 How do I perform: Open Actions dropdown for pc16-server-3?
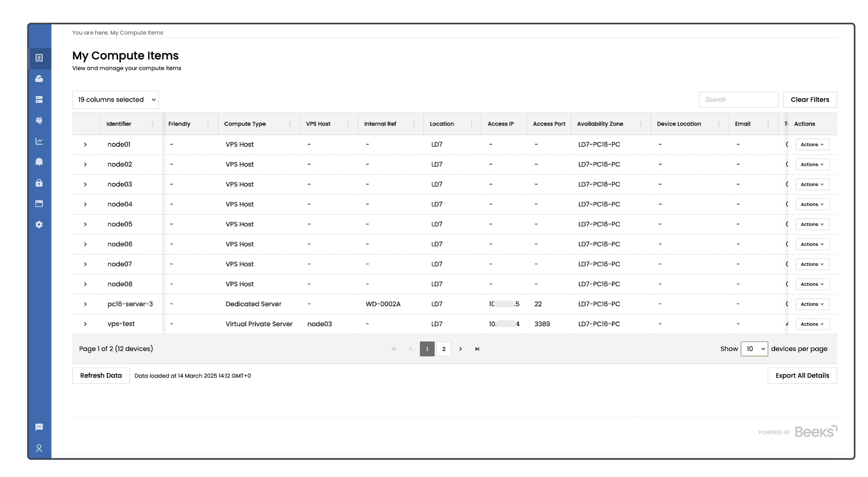click(x=812, y=304)
